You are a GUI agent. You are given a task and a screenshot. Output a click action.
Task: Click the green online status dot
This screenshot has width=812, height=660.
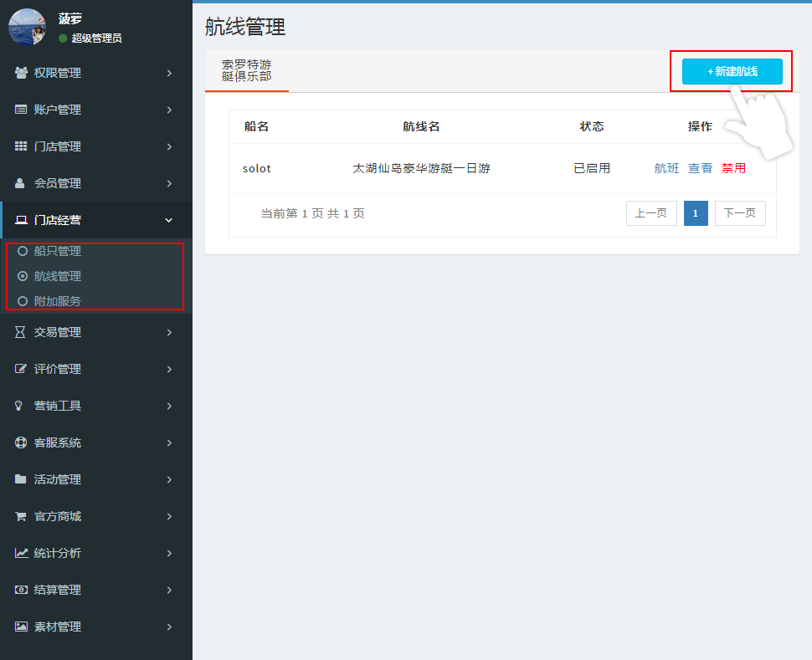[x=63, y=38]
